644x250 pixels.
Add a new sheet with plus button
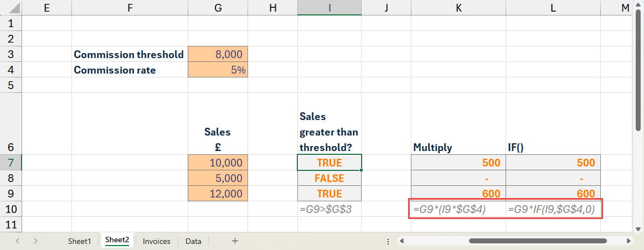pos(235,241)
